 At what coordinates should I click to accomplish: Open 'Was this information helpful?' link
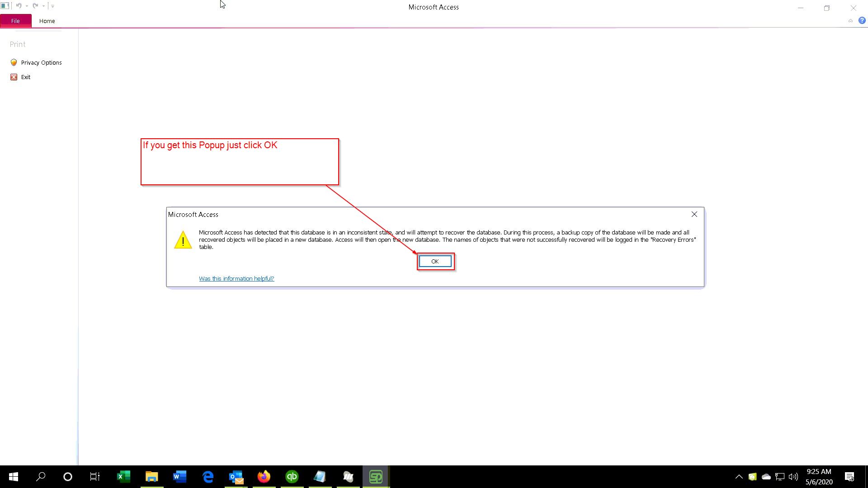click(236, 279)
